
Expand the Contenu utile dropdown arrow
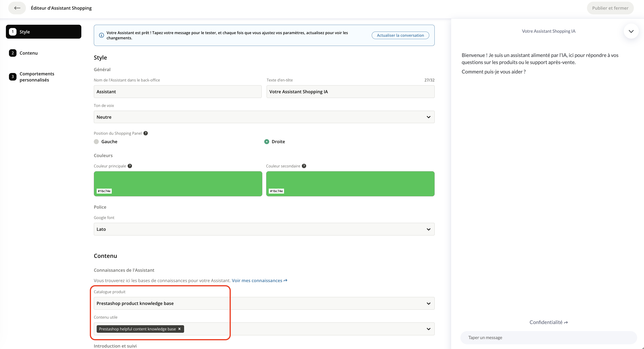point(429,329)
